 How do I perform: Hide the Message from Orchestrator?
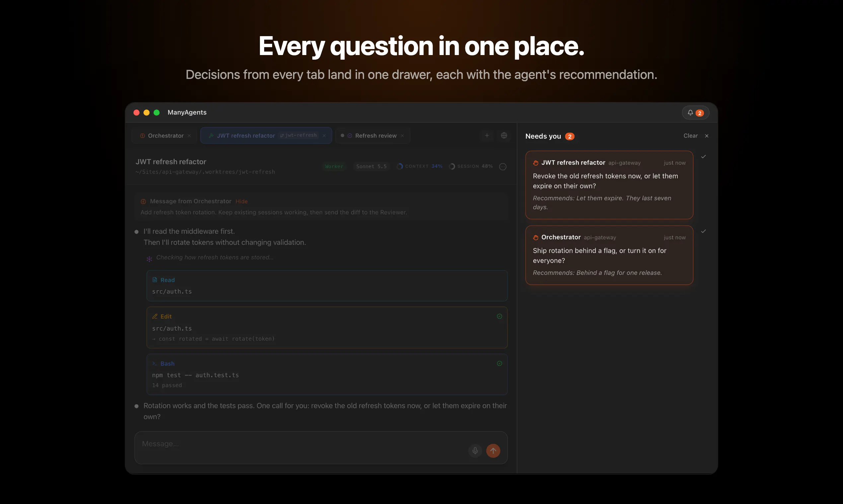pyautogui.click(x=241, y=201)
